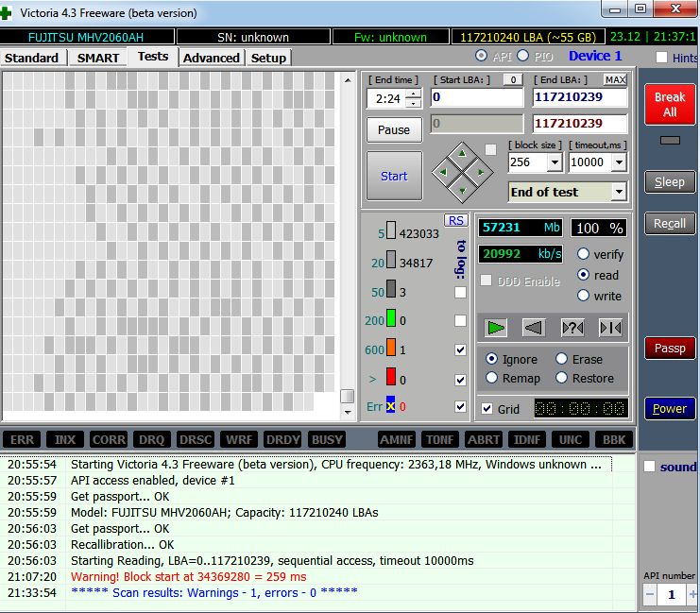The image size is (700, 613).
Task: Click the INX status indicator
Action: (x=65, y=440)
